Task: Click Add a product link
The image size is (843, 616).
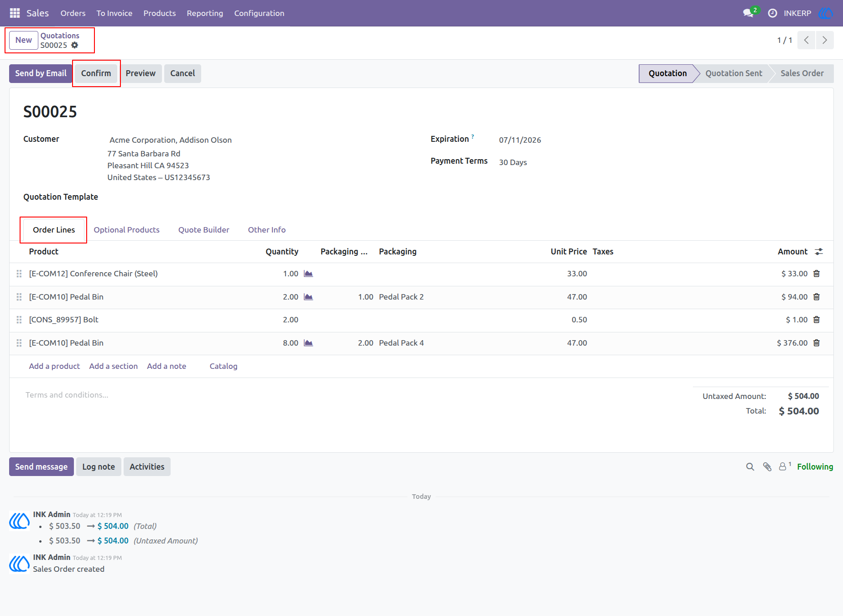Action: click(54, 366)
